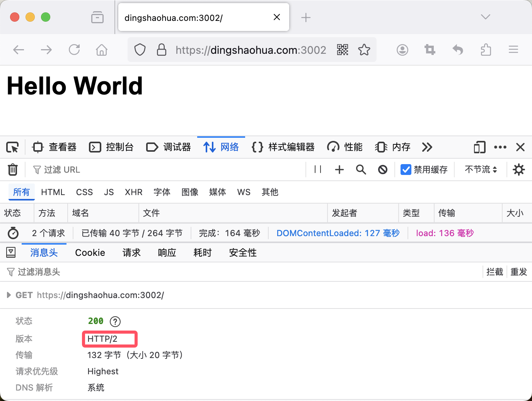This screenshot has width=532, height=401.
Task: Filter requests by WS
Action: [x=244, y=192]
